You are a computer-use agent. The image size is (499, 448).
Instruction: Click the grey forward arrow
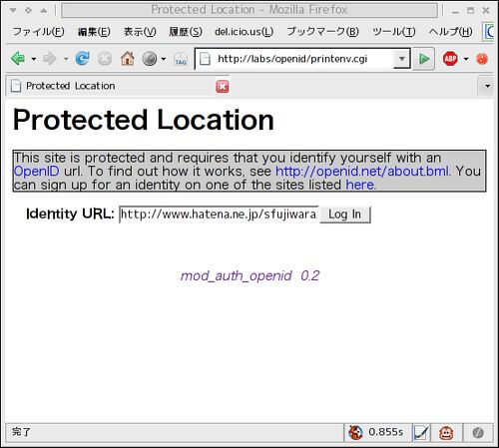point(50,59)
